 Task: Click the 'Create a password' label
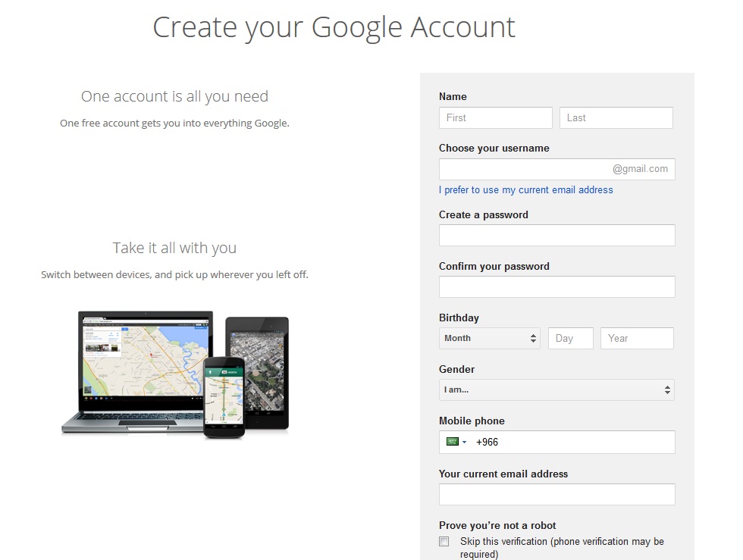pos(484,214)
